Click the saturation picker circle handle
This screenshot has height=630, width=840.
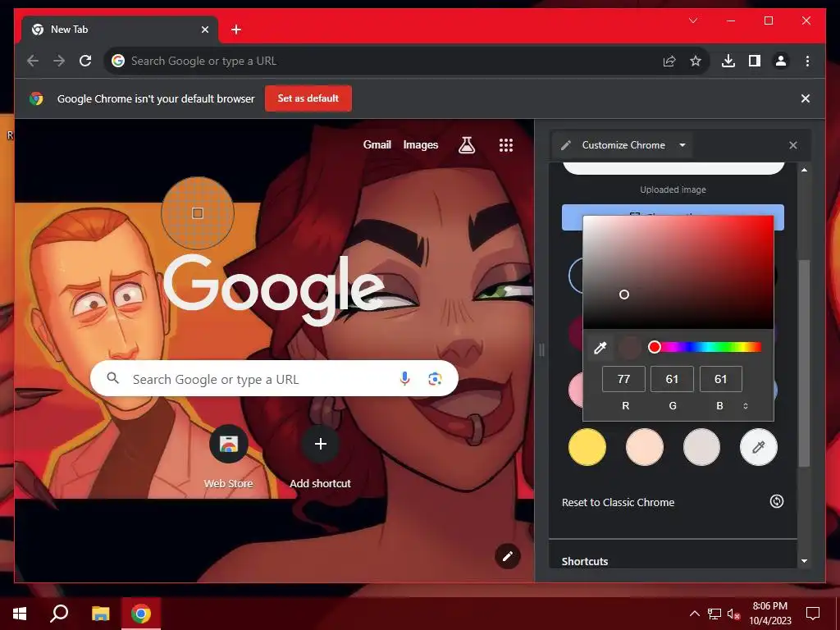pyautogui.click(x=624, y=294)
